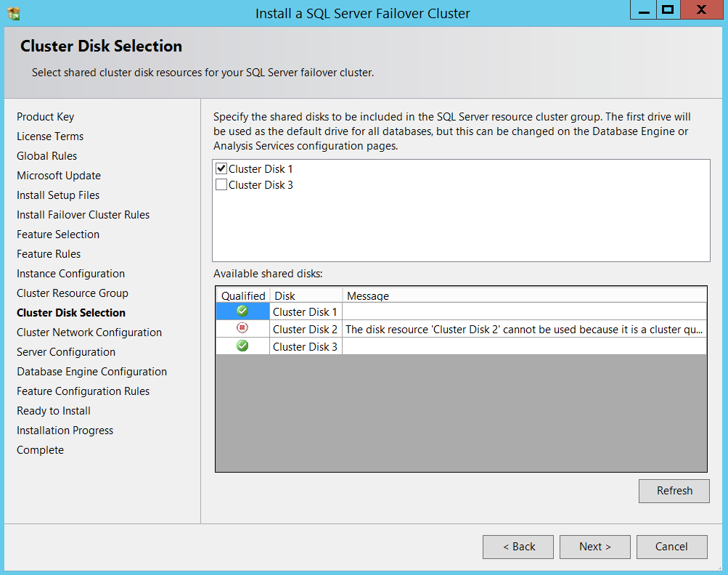Cancel the failover cluster installation
This screenshot has width=728, height=575.
(671, 547)
